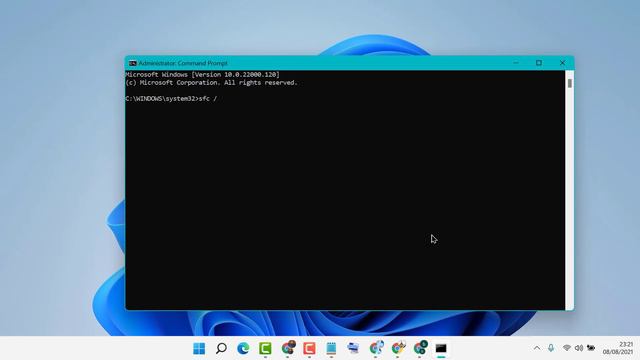Switch to first Chrome profile icon
The width and height of the screenshot is (640, 360).
click(288, 347)
